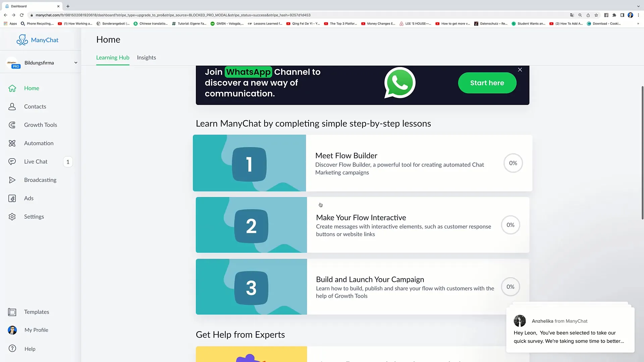Click the Home navigation icon

point(12,88)
